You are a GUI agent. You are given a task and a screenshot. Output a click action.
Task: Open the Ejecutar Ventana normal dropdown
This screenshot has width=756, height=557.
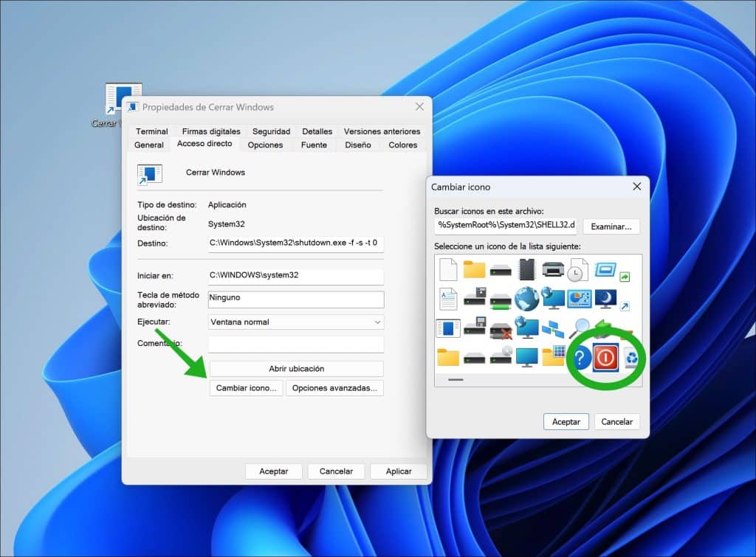click(x=296, y=322)
